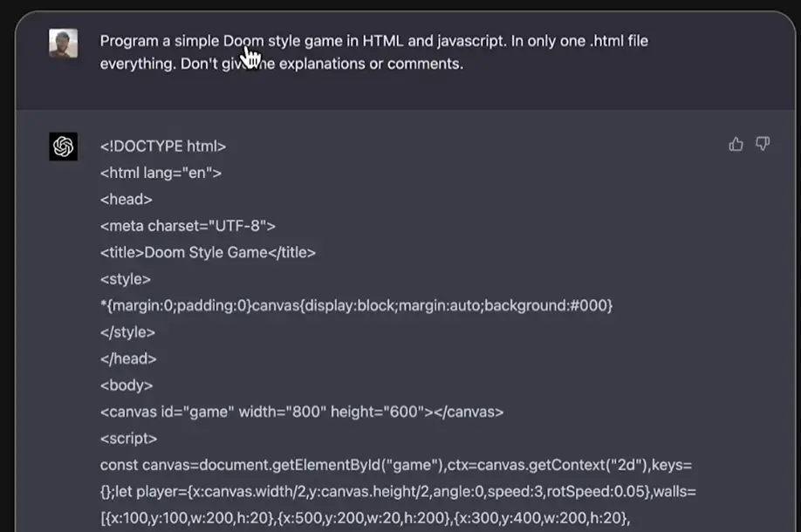The height and width of the screenshot is (532, 801).
Task: Click the thumbs down feedback icon
Action: click(763, 144)
